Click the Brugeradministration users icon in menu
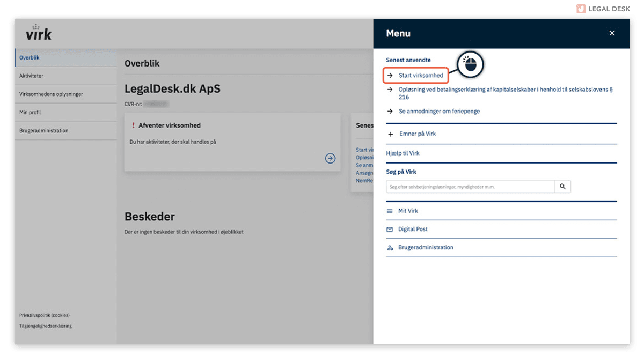 390,248
